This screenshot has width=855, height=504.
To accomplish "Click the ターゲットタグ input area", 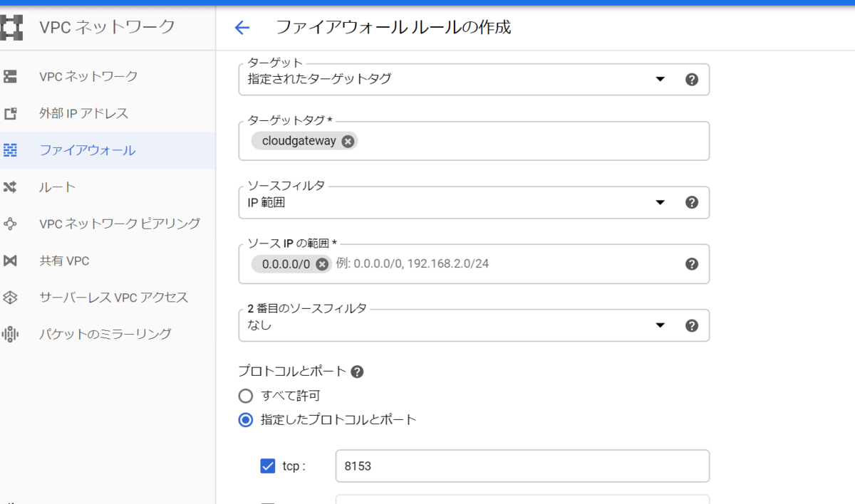I will [527, 141].
